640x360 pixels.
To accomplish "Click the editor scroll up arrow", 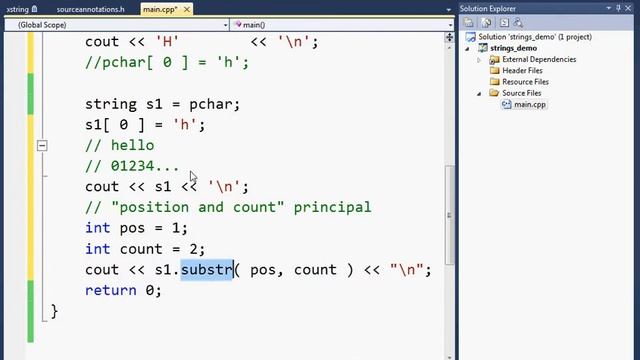I will tap(449, 48).
